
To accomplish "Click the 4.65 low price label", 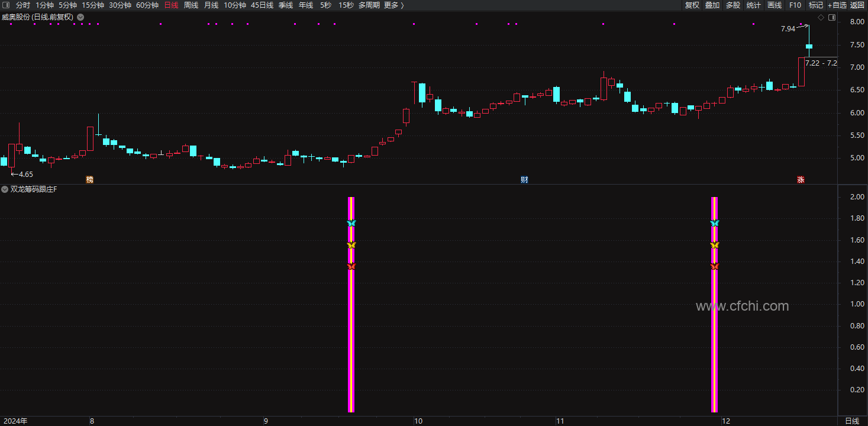I will (x=25, y=175).
